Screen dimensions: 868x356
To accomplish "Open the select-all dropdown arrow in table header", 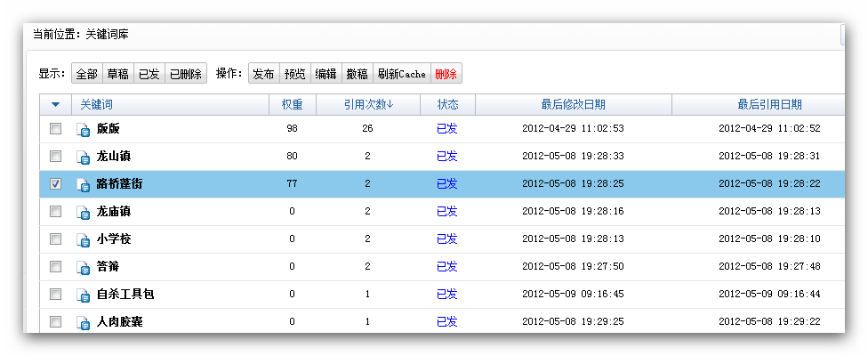I will pos(55,105).
